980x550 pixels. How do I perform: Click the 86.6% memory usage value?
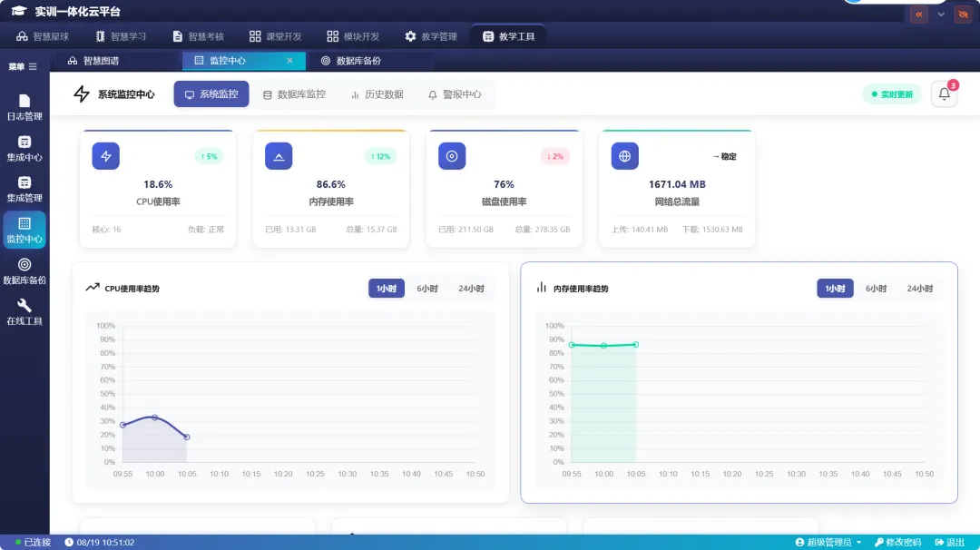(330, 184)
